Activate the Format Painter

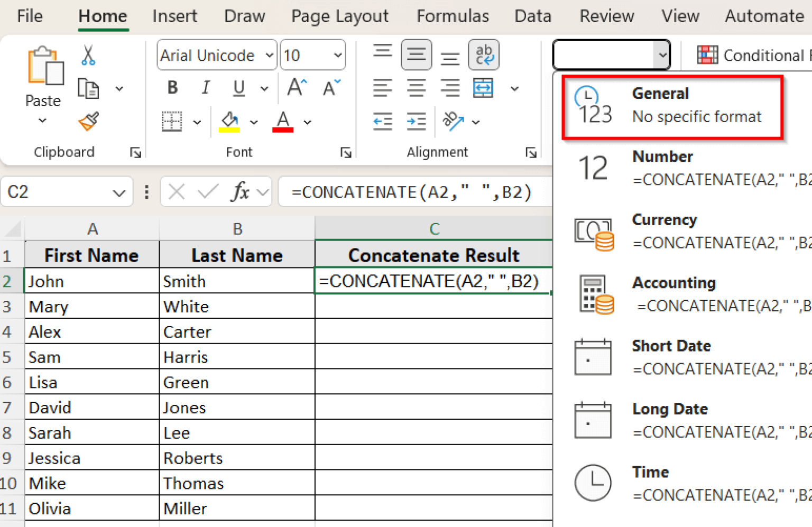(x=87, y=122)
